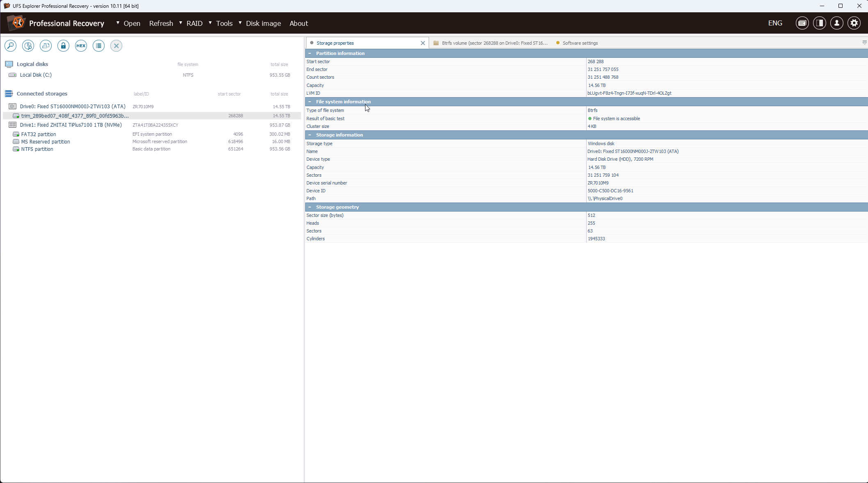Click the user account icon in header
Screen dimensions: 868x483
(836, 23)
